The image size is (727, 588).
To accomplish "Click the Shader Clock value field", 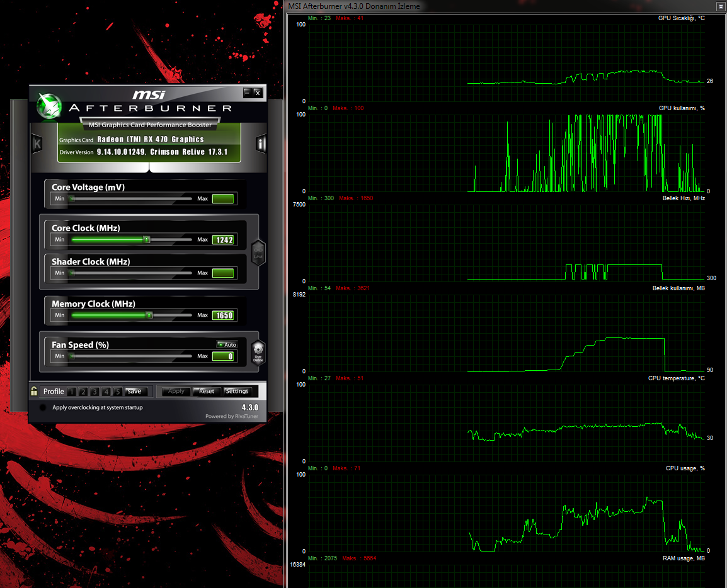I will [223, 273].
